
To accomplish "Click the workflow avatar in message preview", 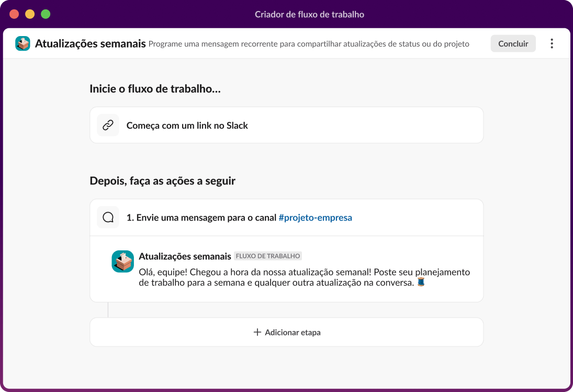I will coord(122,261).
